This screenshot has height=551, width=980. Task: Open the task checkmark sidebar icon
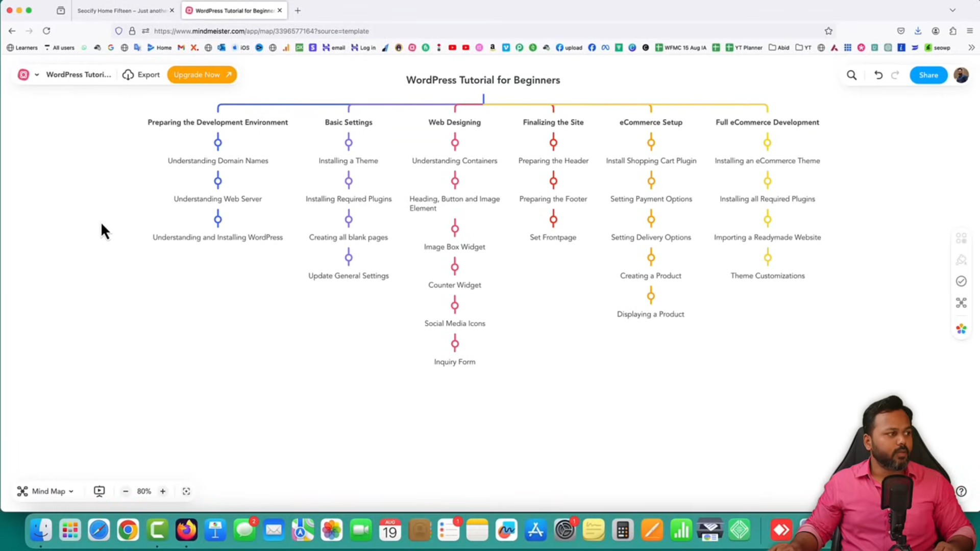pos(961,281)
